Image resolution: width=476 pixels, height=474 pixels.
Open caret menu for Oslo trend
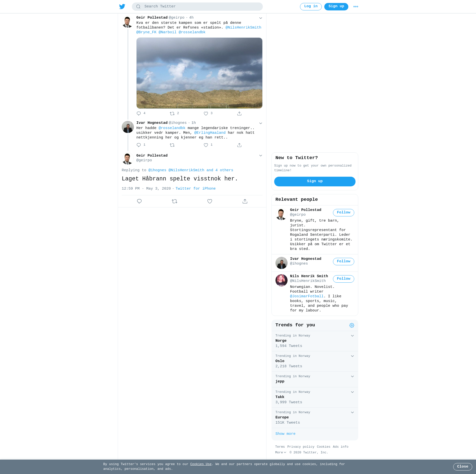[x=352, y=356]
